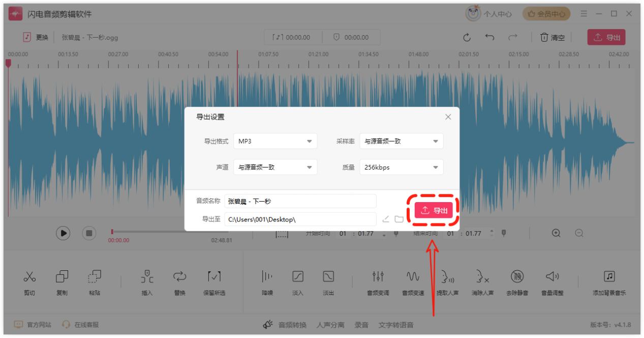Select the Cut (剪切) scissors tool
Viewport: 644px width, 338px height.
coord(29,283)
